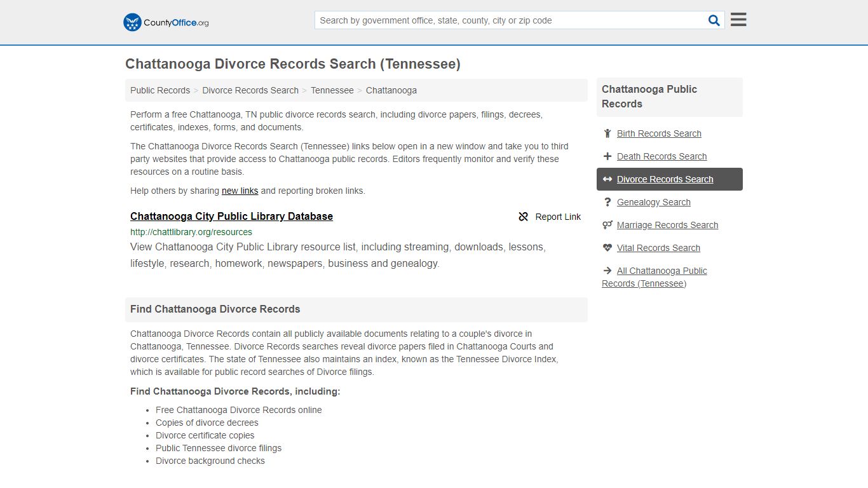Click Report Link button

(550, 217)
